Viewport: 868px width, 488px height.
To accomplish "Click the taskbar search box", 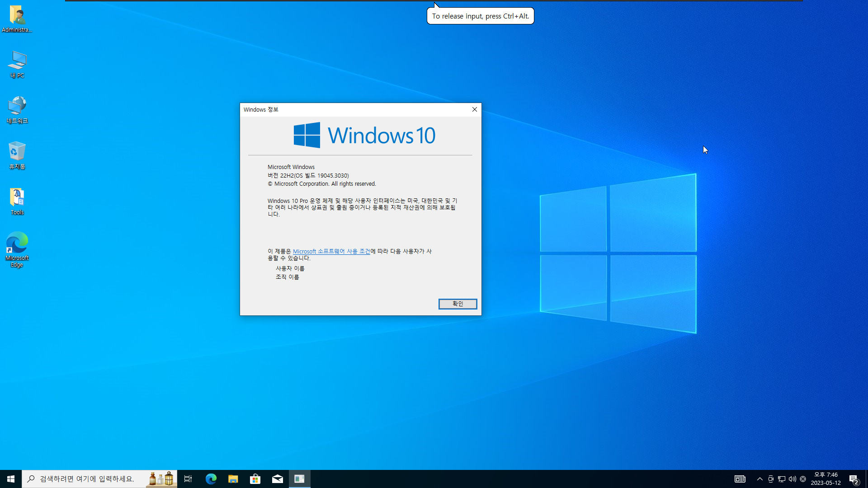I will coord(99,479).
